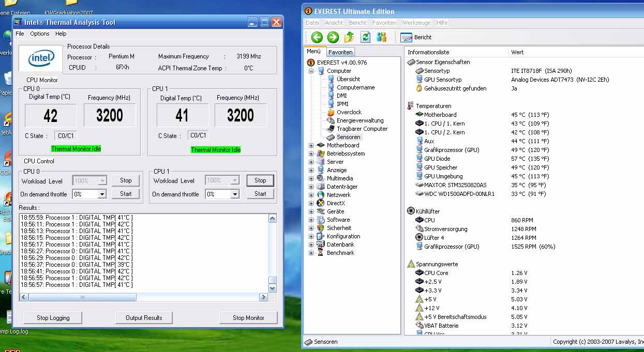Click the Multimedia icon in the tree
This screenshot has height=352, width=644.
pyautogui.click(x=321, y=178)
